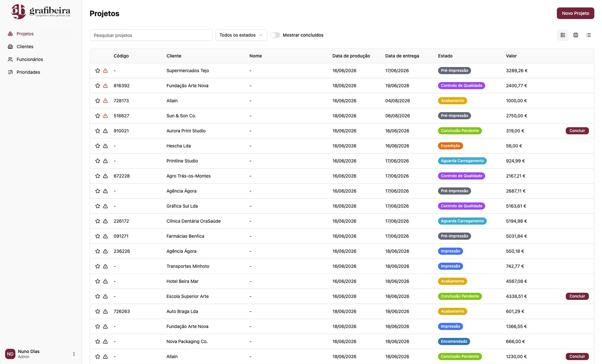Star the Supermercados Tejo project
Viewport: 602px width, 364px height.
(98, 71)
